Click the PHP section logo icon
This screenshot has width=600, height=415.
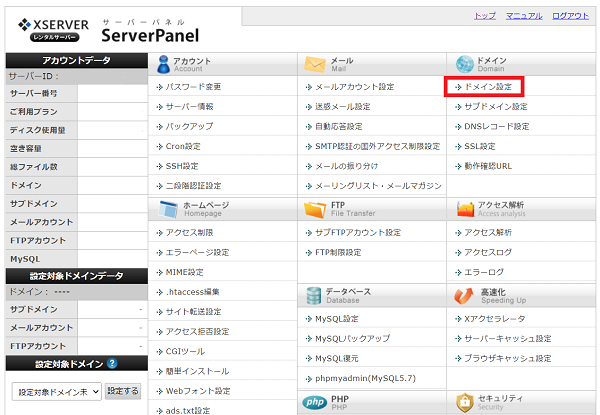click(315, 401)
